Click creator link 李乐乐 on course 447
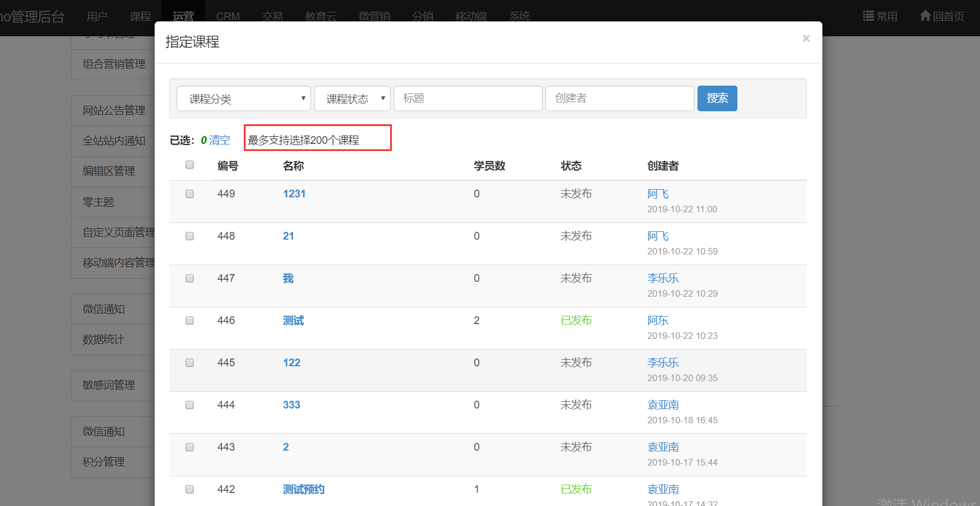Viewport: 980px width, 506px height. pyautogui.click(x=662, y=278)
